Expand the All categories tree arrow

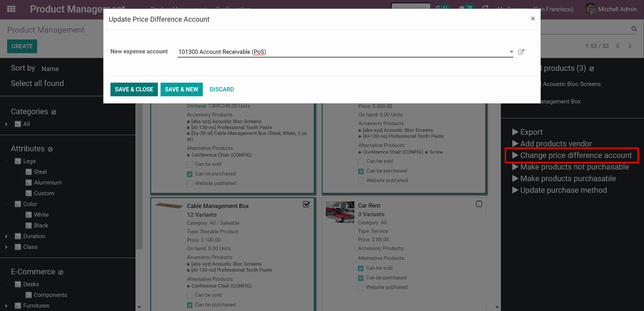point(6,124)
